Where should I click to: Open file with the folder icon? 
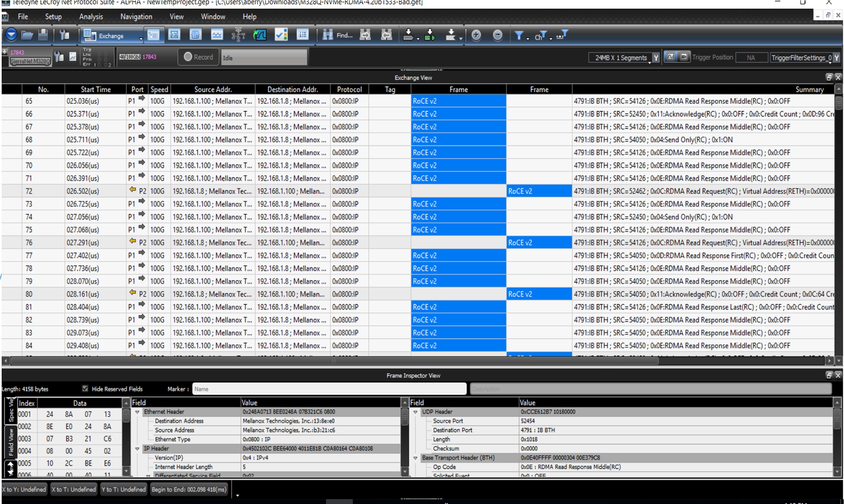coord(27,35)
